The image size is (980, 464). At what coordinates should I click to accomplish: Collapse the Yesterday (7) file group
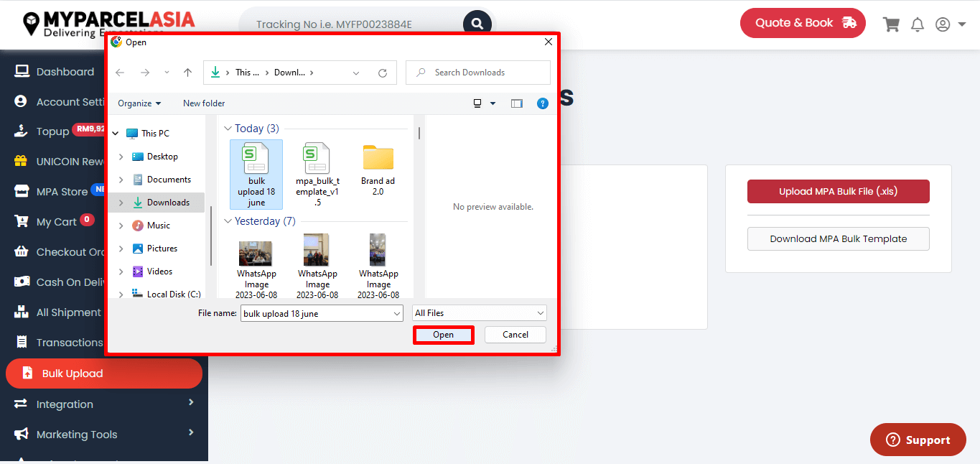(x=228, y=221)
